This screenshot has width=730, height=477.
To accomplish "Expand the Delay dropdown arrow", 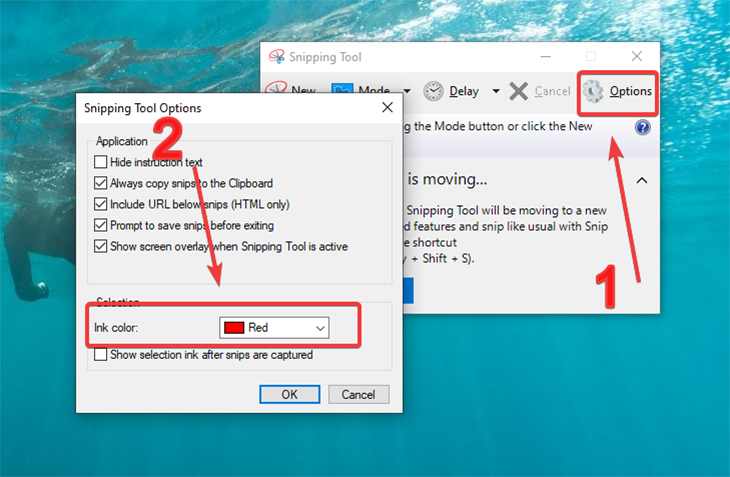I will [x=496, y=91].
